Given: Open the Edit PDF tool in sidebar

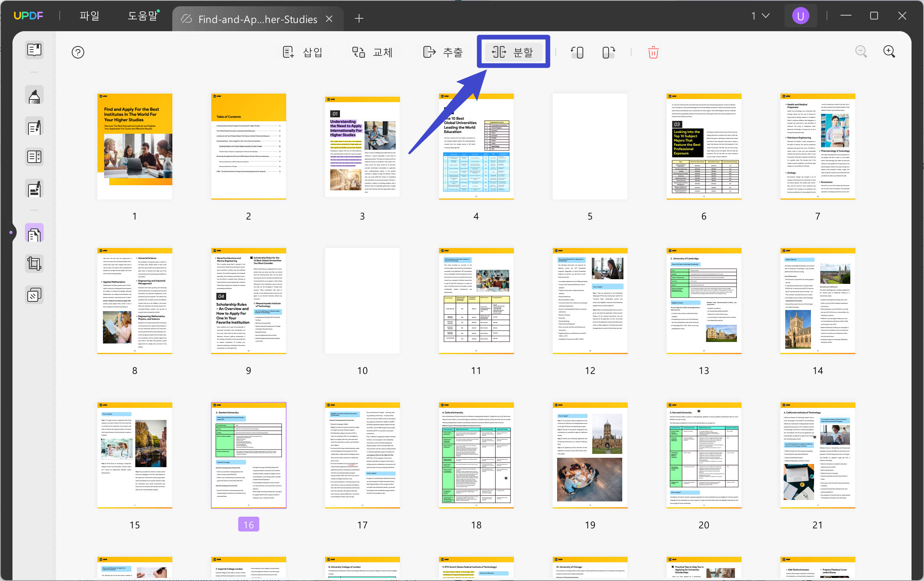Looking at the screenshot, I should click(x=34, y=127).
